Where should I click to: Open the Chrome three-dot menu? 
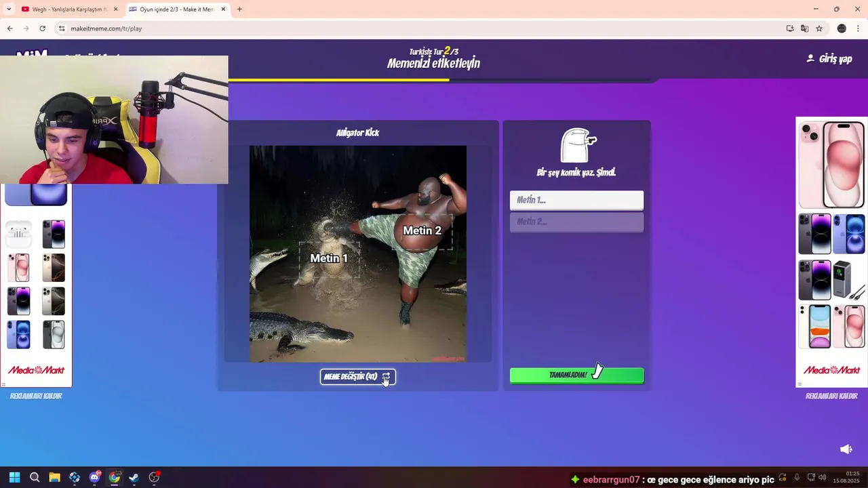(858, 28)
